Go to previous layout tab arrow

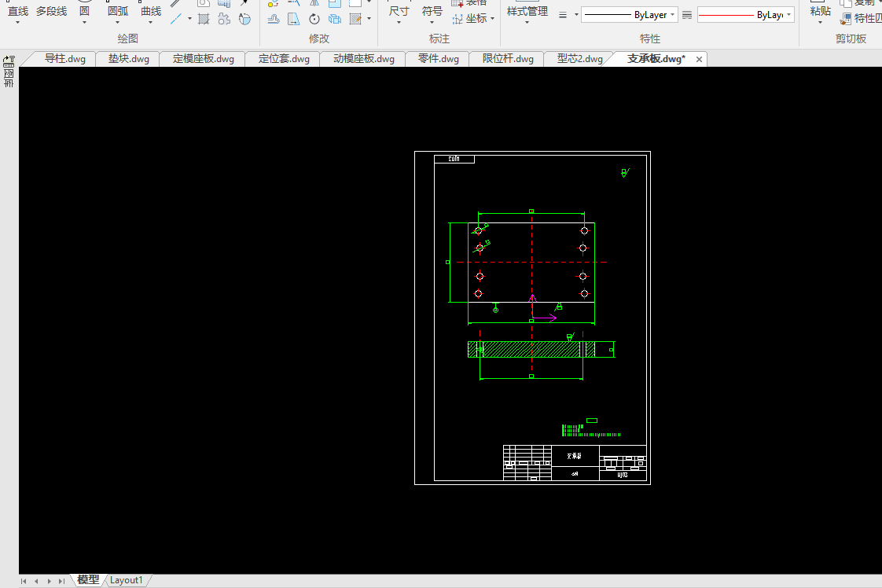[x=37, y=581]
